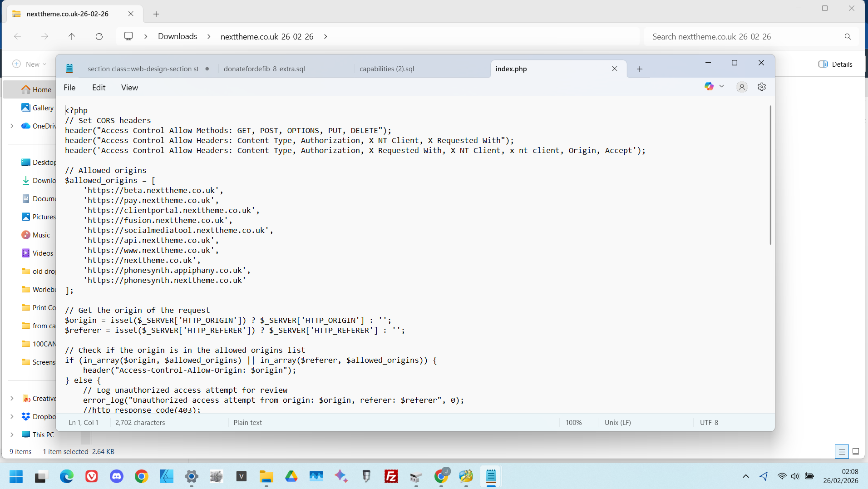Launch Discord from the taskbar
The height and width of the screenshot is (489, 868).
117,476
